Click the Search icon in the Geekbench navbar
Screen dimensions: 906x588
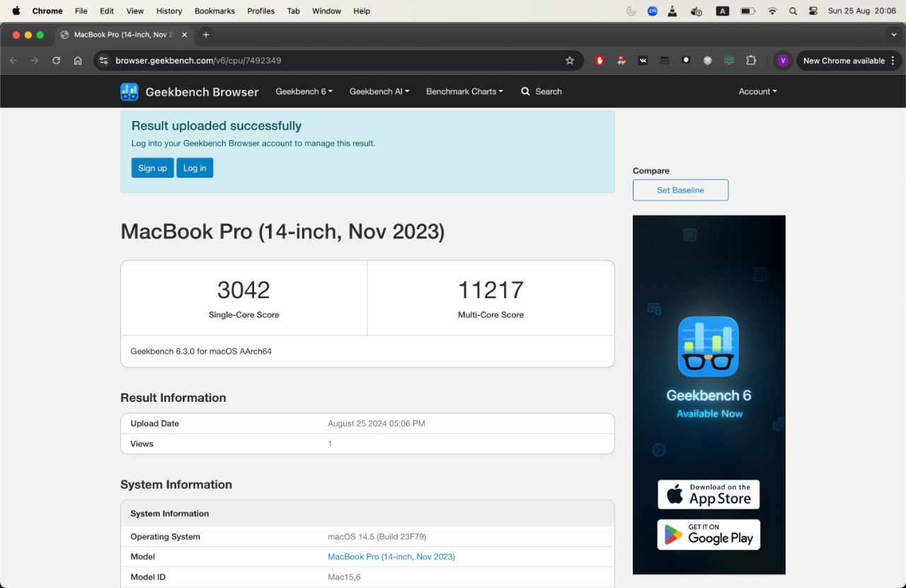click(525, 91)
